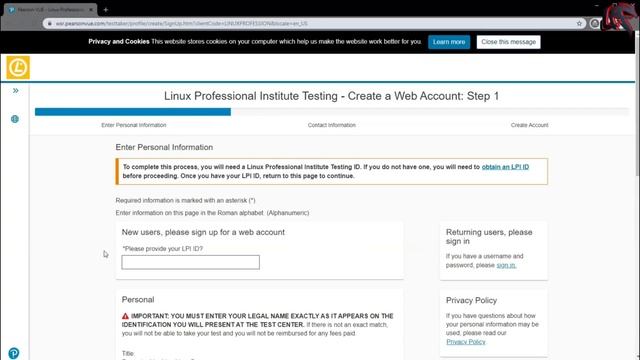Expand the sidebar with double chevron

pyautogui.click(x=16, y=91)
